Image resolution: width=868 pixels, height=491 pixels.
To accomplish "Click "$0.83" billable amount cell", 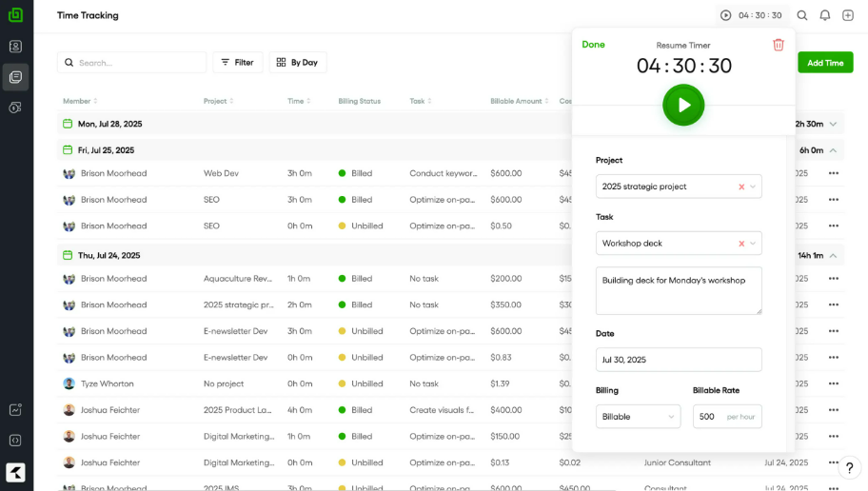I will click(x=501, y=358).
